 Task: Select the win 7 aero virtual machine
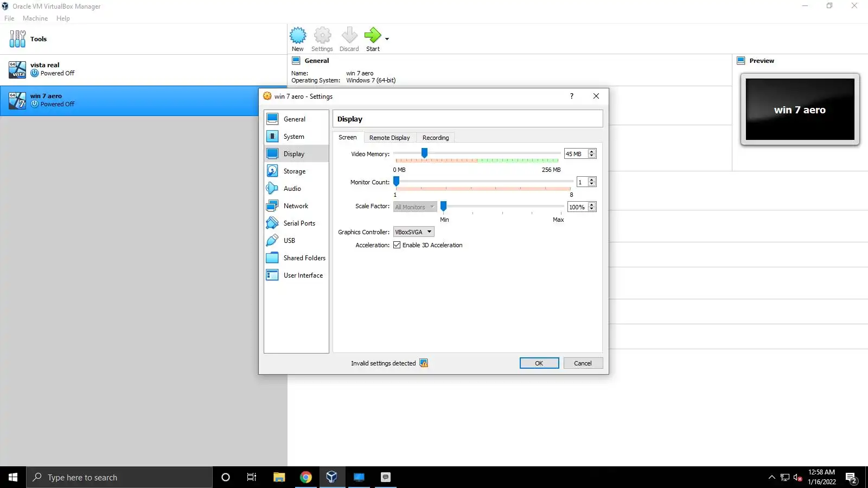coord(129,100)
